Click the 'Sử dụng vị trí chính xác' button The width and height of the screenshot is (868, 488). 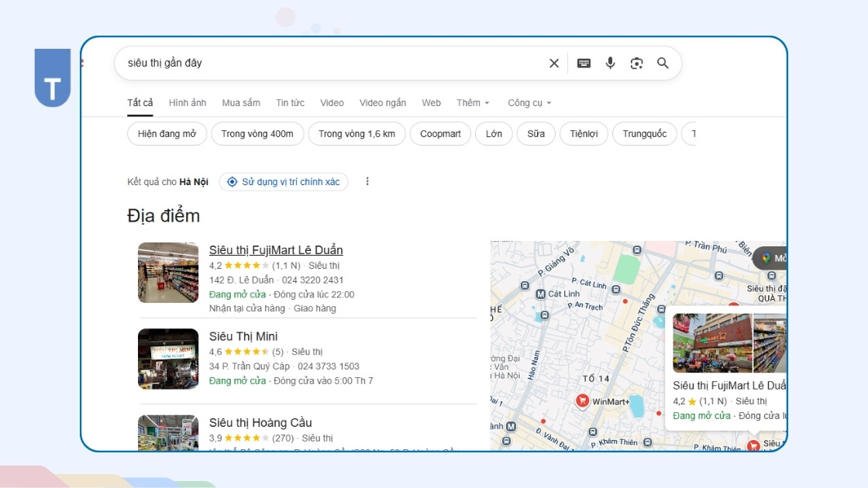point(284,181)
